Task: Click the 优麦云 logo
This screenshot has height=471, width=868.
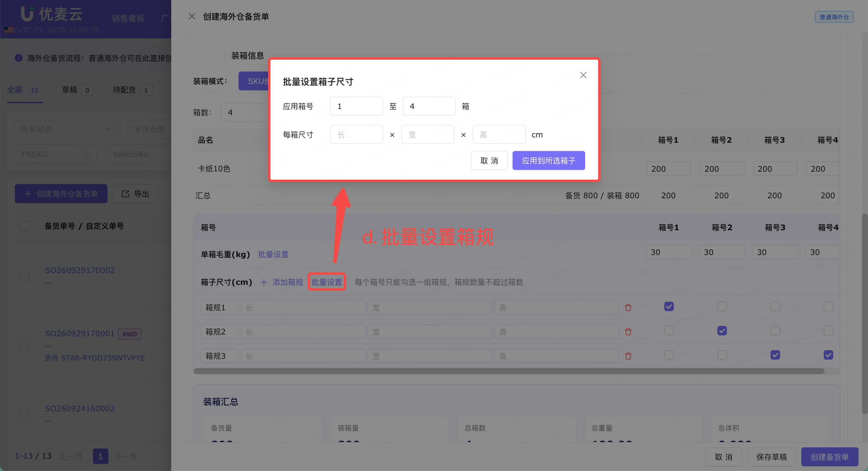Action: click(52, 14)
